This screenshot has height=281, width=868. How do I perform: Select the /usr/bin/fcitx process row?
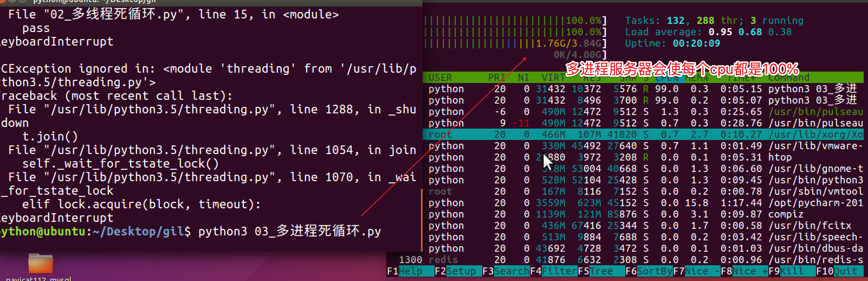point(643,226)
